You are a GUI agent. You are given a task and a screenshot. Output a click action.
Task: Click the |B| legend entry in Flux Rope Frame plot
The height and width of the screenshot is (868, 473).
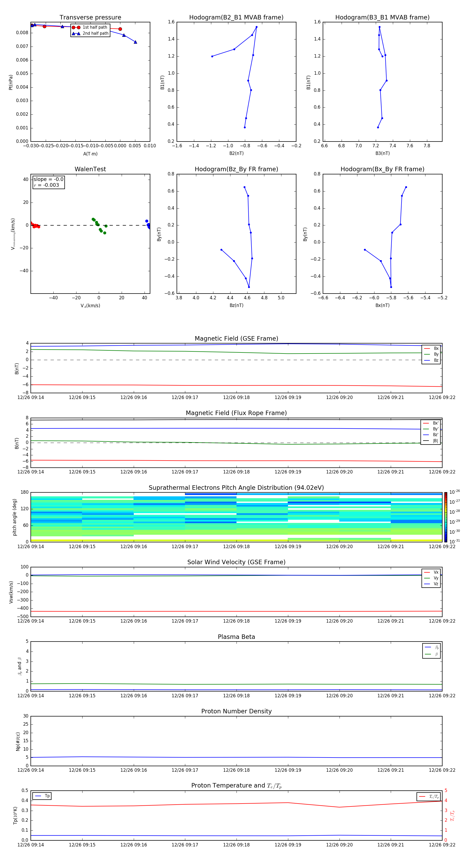pos(431,441)
